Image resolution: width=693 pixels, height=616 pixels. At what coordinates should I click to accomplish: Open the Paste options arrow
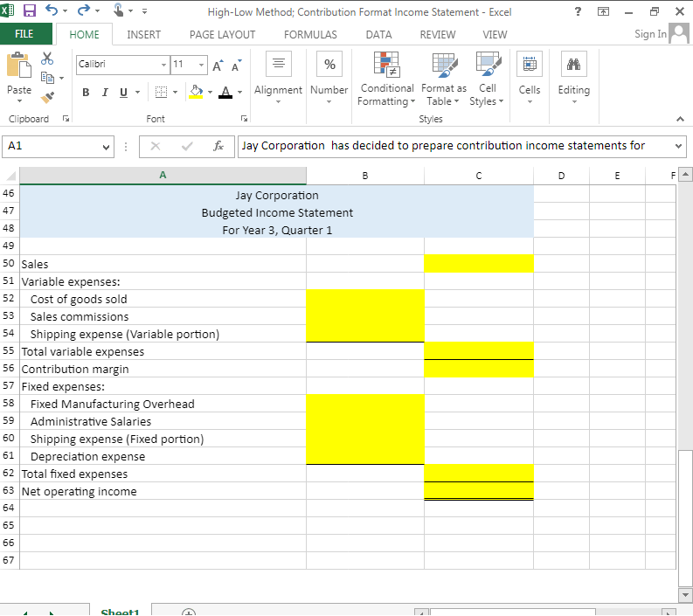19,101
